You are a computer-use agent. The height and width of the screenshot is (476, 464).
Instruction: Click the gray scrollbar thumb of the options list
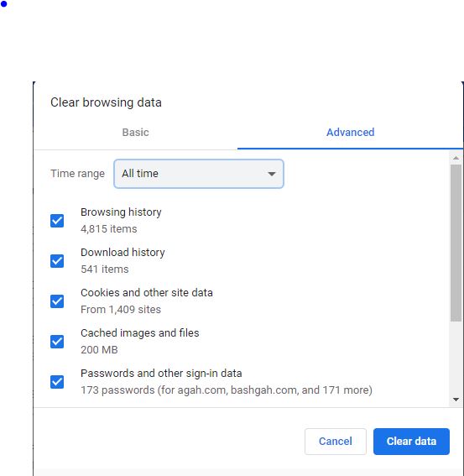point(456,243)
